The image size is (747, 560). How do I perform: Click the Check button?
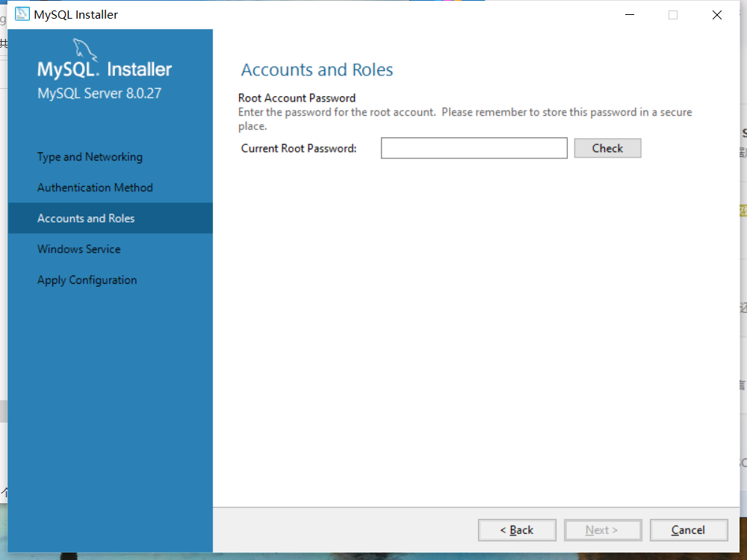pos(607,148)
